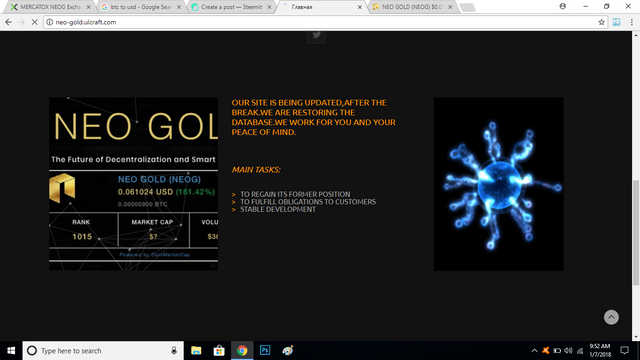The height and width of the screenshot is (360, 640).
Task: Close the NEO GOLD (NEOG) tab
Action: [x=450, y=7]
